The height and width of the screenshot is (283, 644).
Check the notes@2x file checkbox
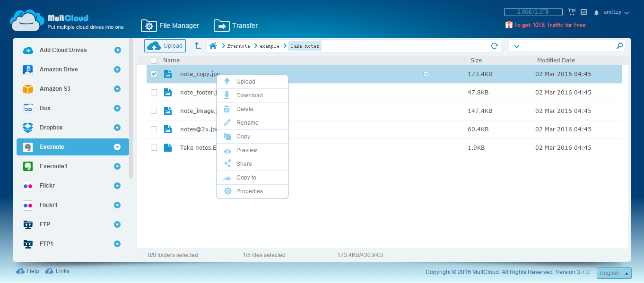point(154,129)
